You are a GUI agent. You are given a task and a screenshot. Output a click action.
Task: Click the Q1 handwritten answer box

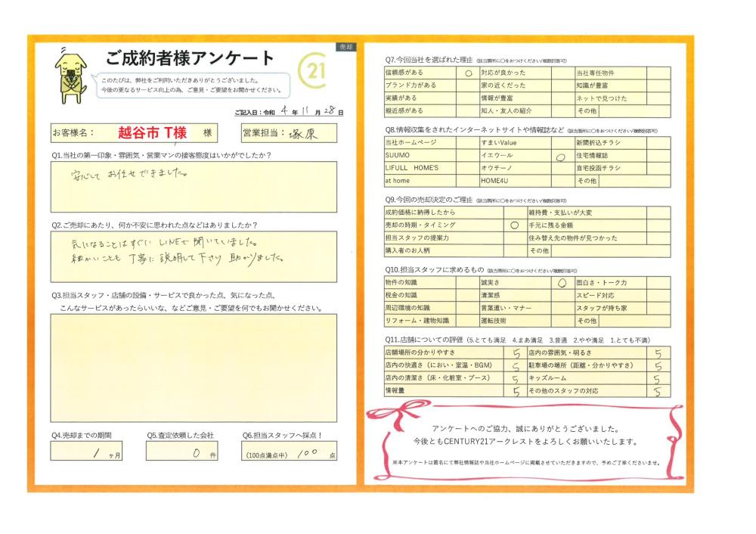point(194,186)
